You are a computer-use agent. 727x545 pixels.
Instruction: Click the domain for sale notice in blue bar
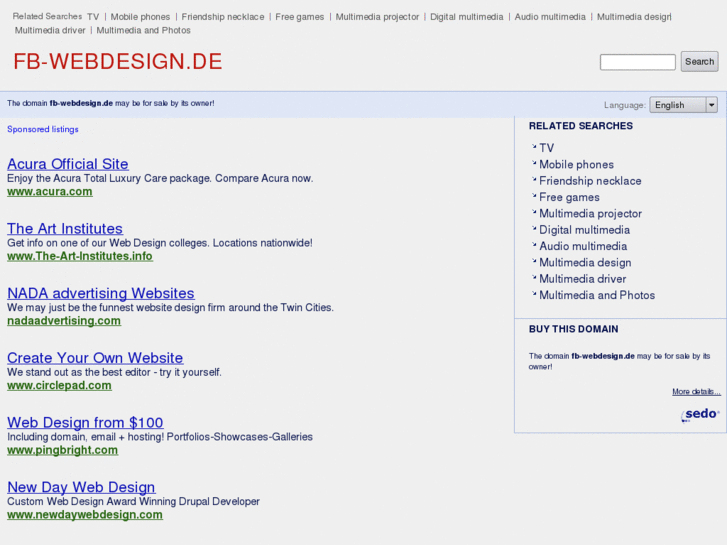(110, 103)
